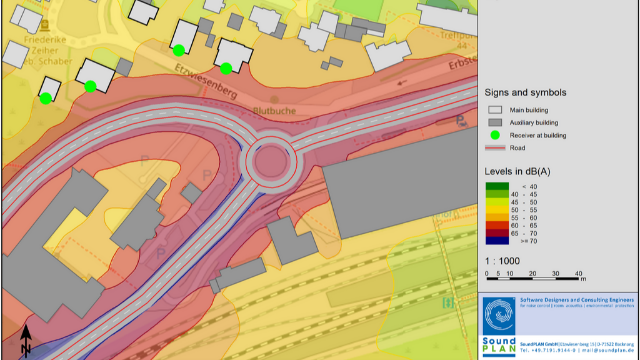Image resolution: width=640 pixels, height=360 pixels.
Task: Click the roundabout's central island
Action: tap(270, 161)
